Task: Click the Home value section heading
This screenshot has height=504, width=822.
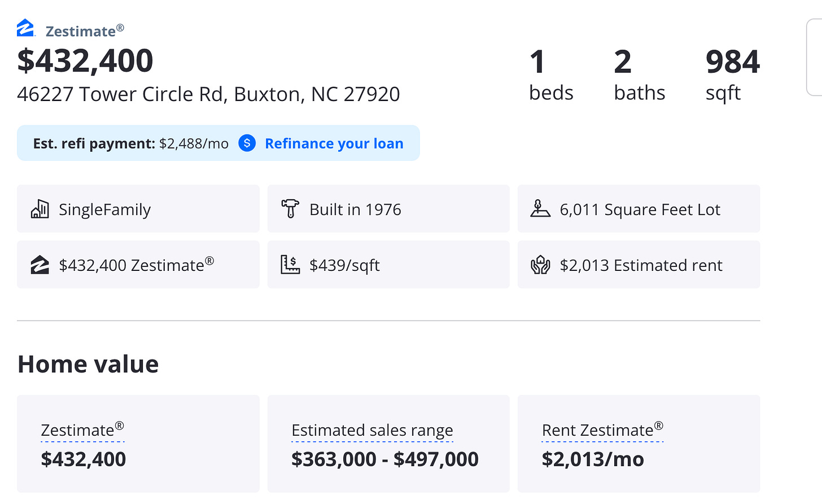Action: [88, 364]
